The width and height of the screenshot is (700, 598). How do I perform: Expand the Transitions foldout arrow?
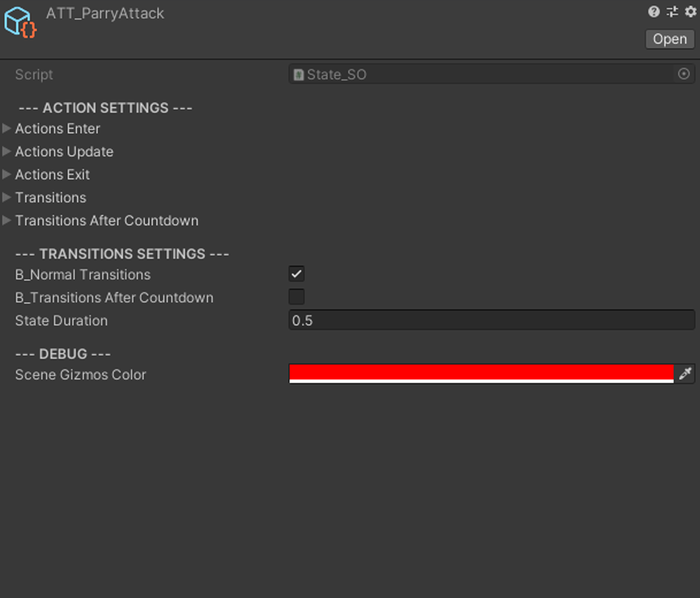[6, 197]
